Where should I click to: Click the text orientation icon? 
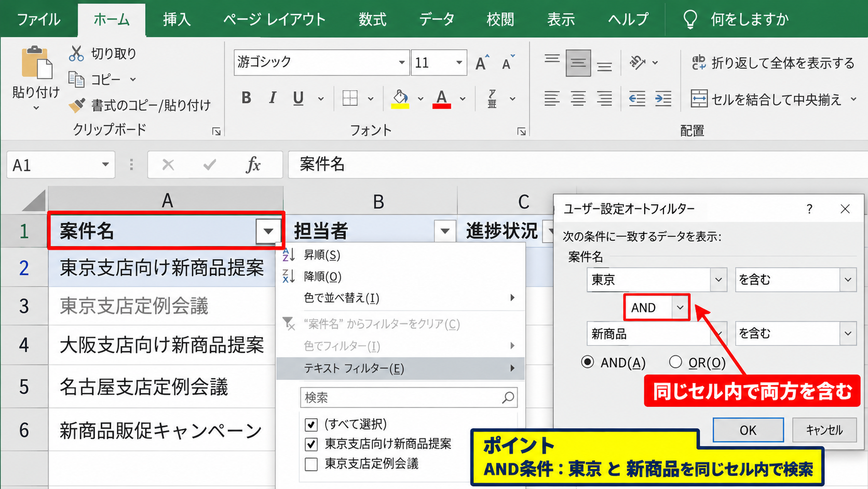(638, 62)
